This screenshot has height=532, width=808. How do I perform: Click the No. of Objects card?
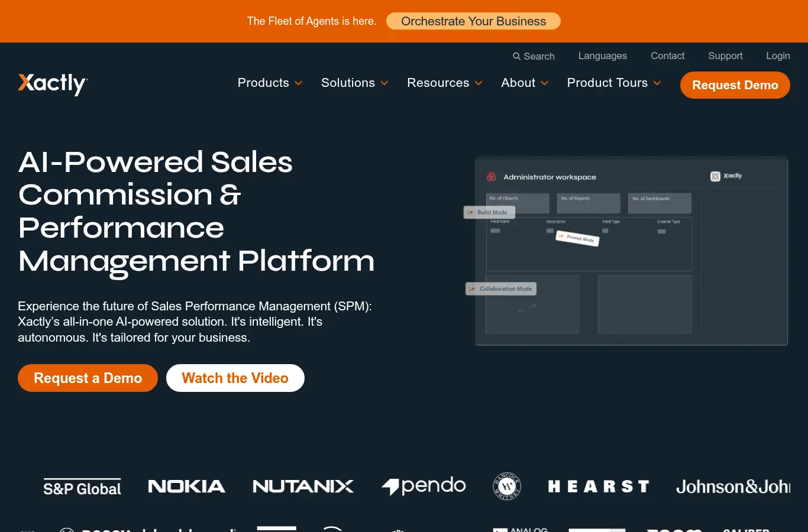tap(518, 203)
